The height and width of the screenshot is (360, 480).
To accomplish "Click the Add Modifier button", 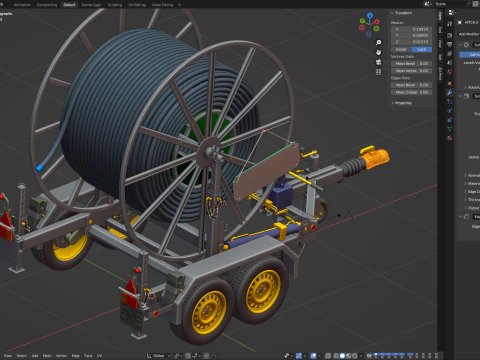I will [x=469, y=34].
